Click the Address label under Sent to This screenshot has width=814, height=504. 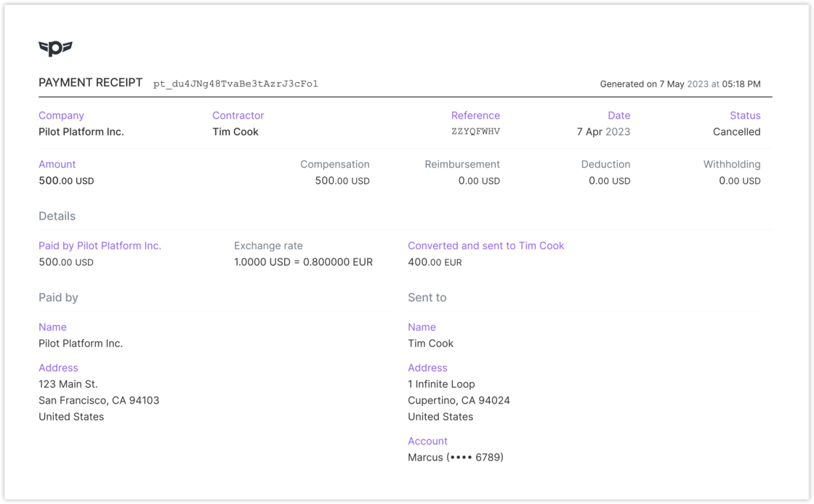(427, 367)
